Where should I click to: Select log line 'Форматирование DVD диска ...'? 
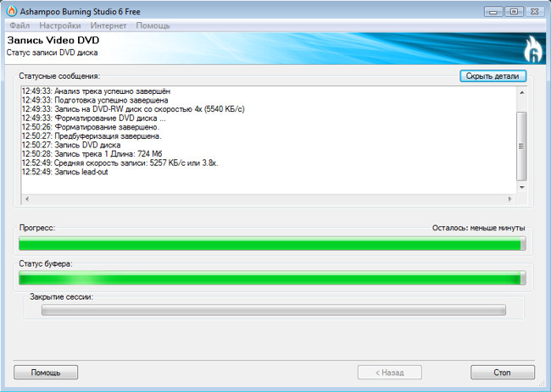point(94,119)
